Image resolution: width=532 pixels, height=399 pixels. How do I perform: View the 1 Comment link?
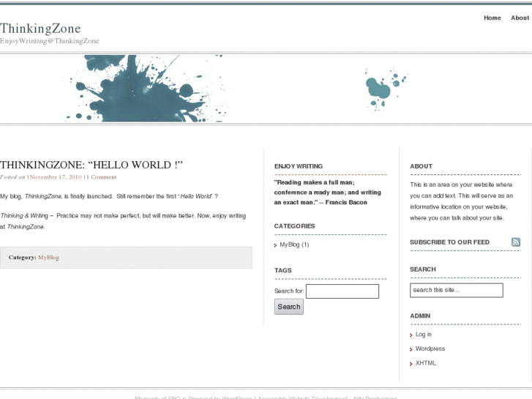[x=101, y=177]
